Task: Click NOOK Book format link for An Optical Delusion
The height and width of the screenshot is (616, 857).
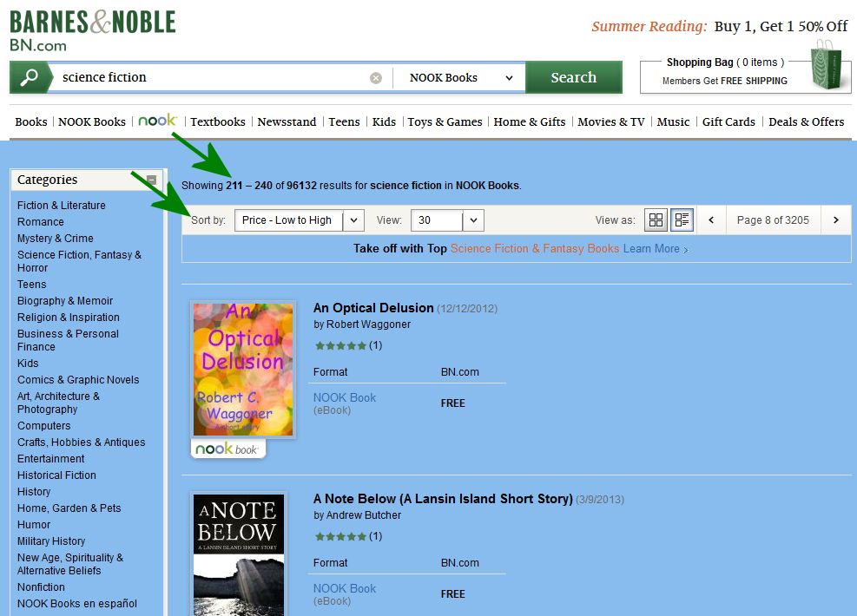Action: click(345, 397)
